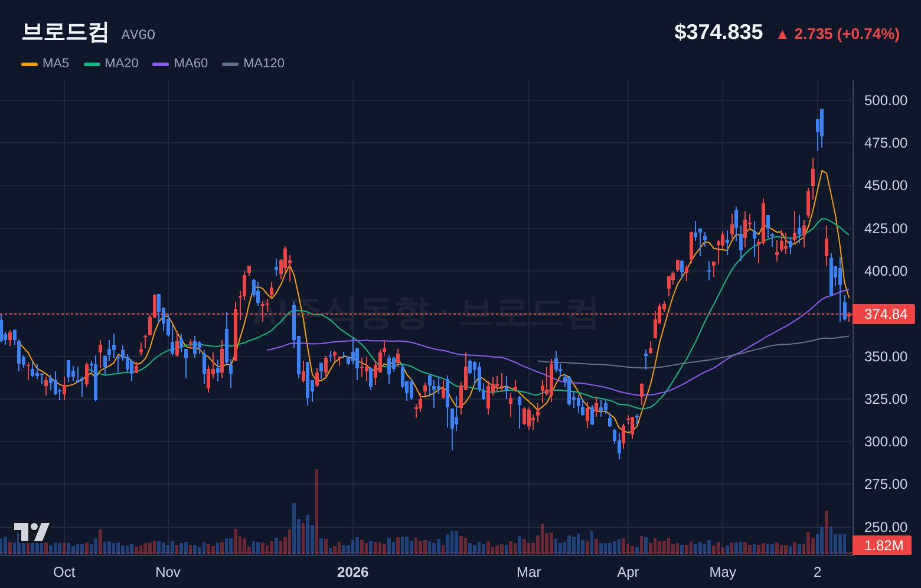Click the TradingView logo icon
The height and width of the screenshot is (588, 921).
point(32,532)
